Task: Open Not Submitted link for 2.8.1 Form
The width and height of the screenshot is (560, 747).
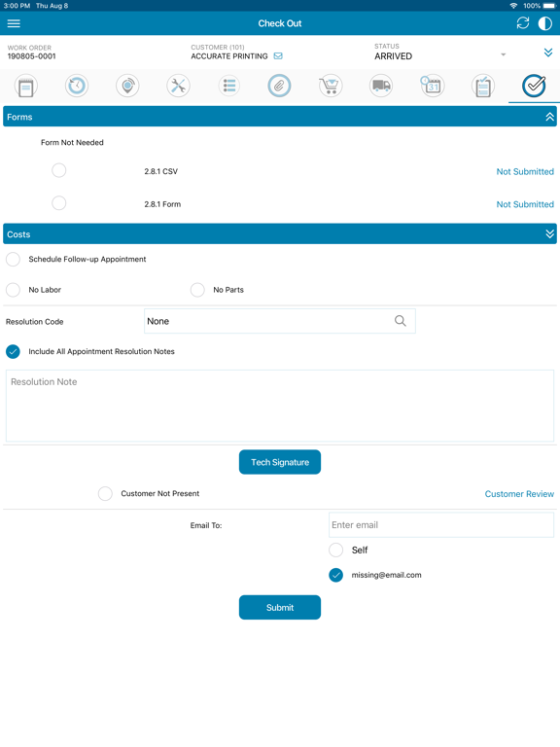Action: click(525, 204)
